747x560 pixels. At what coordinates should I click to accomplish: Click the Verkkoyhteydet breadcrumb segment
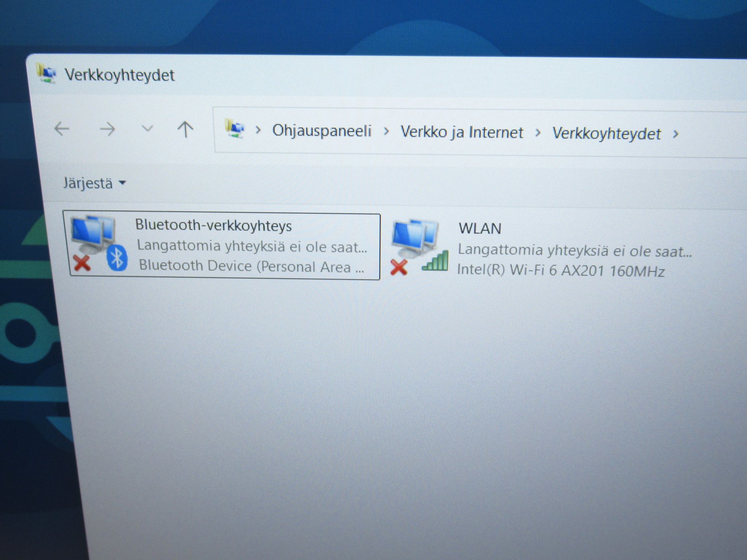(606, 133)
